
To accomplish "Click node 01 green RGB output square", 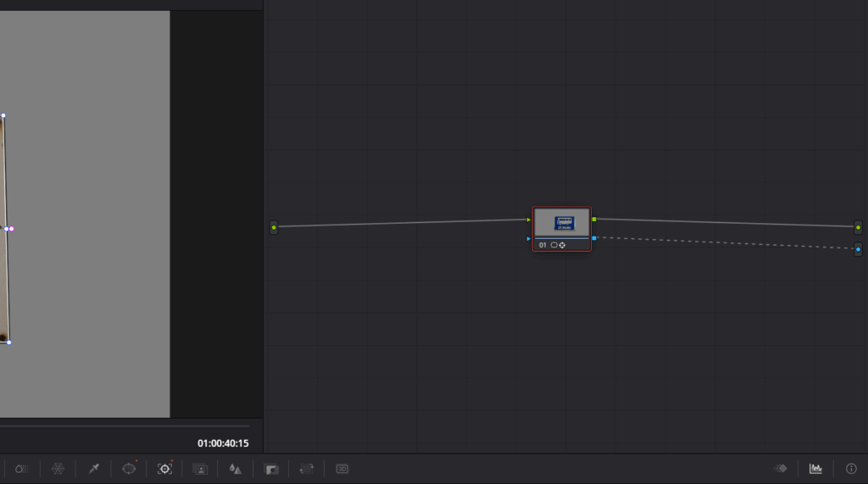I will click(x=594, y=220).
